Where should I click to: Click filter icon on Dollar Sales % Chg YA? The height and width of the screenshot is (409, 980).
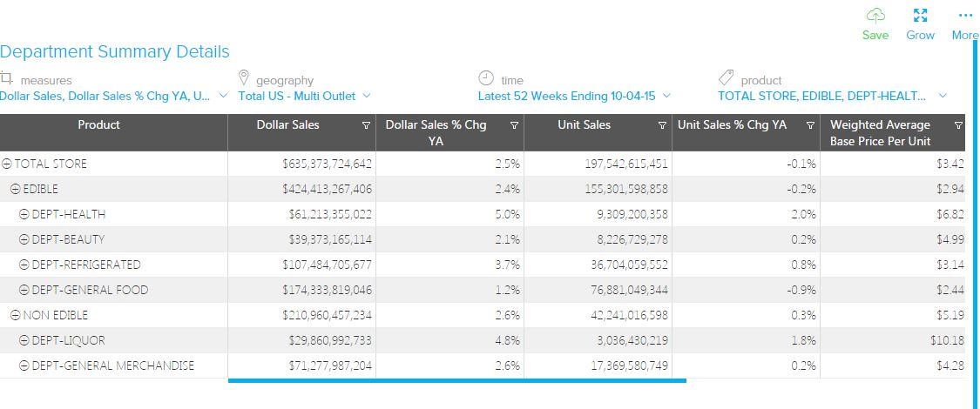pos(514,126)
